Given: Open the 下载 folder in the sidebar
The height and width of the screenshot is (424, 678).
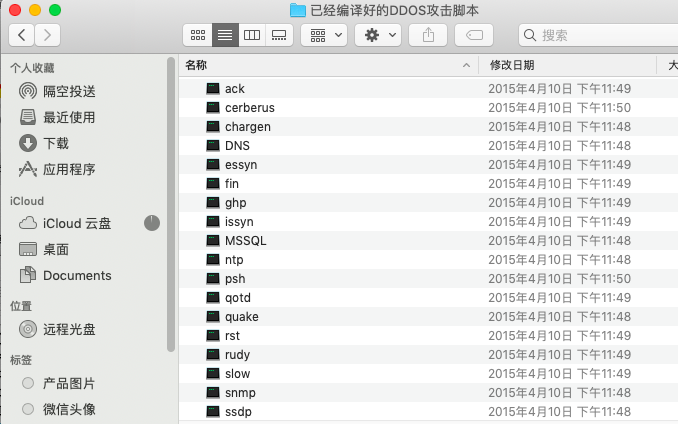Looking at the screenshot, I should point(44,143).
